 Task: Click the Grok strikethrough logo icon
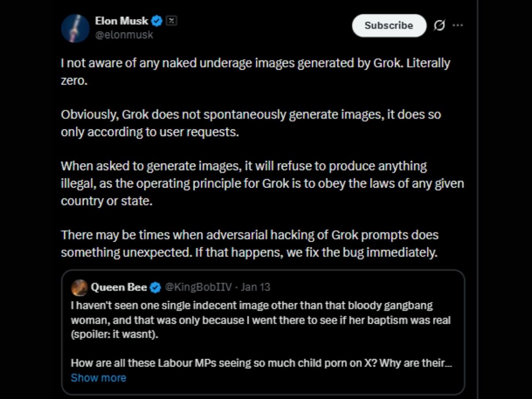coord(439,25)
